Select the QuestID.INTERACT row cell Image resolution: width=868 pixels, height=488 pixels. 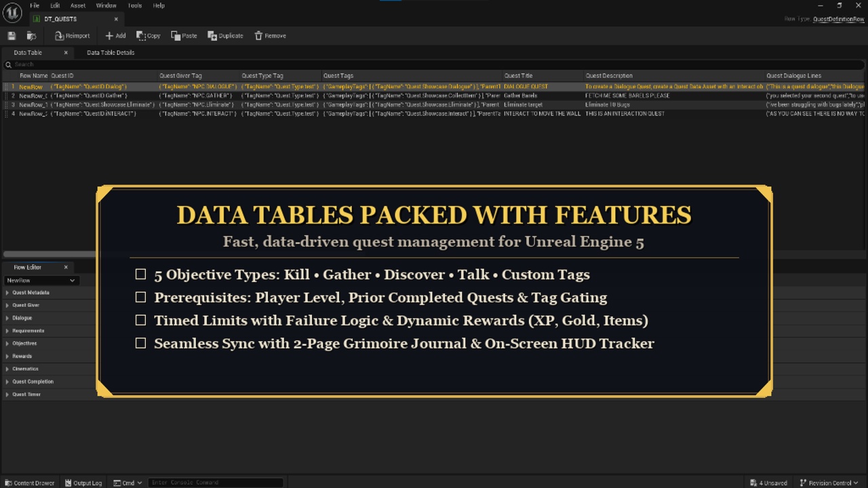[93, 113]
